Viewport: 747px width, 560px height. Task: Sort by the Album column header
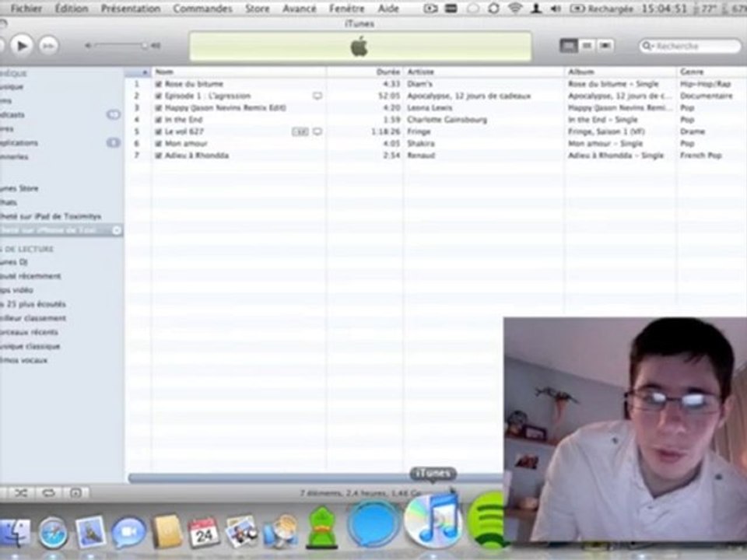click(620, 72)
